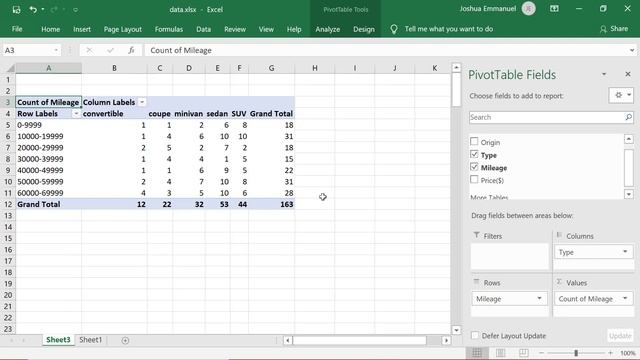Click horizontal scrollbar right arrow
This screenshot has width=640, height=360.
(x=446, y=340)
